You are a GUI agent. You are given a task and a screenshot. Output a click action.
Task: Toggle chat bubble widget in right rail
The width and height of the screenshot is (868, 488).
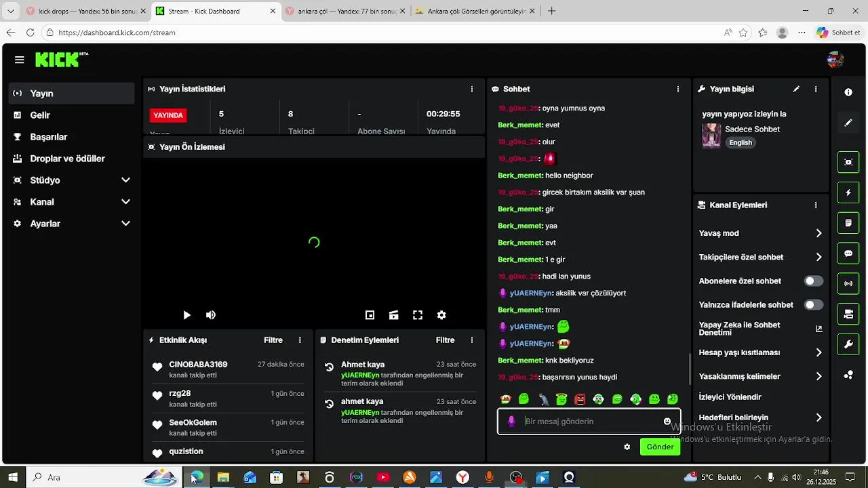pos(848,253)
